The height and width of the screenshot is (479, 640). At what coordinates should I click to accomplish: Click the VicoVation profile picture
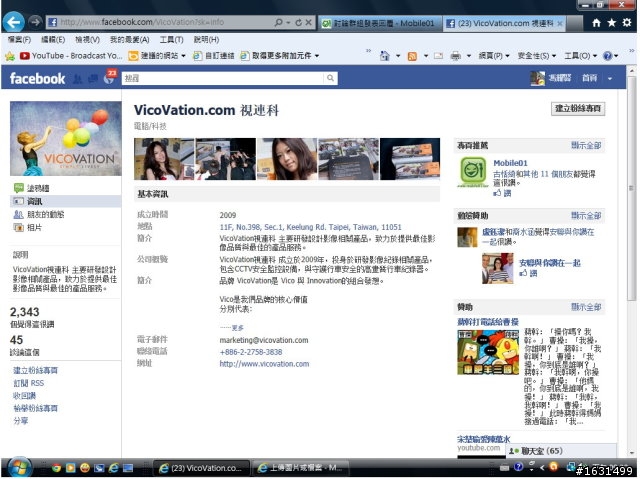[x=66, y=139]
